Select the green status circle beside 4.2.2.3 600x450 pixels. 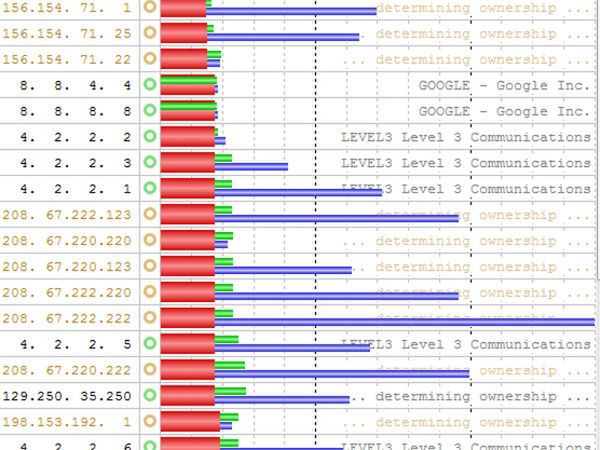pos(150,162)
